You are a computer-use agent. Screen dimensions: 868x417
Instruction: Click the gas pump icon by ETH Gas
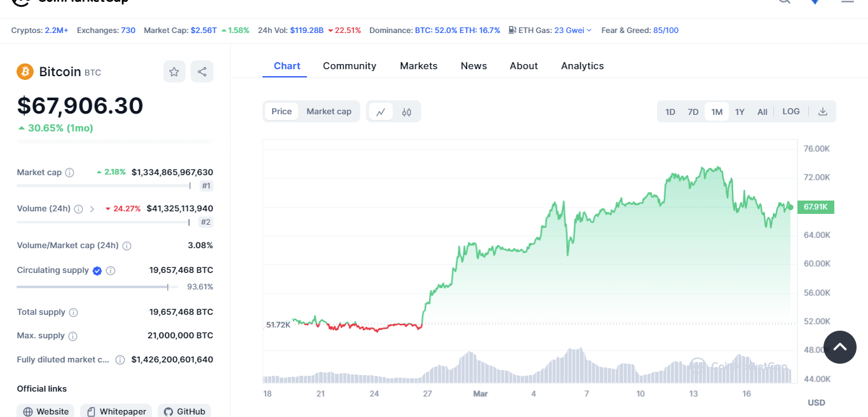(512, 30)
